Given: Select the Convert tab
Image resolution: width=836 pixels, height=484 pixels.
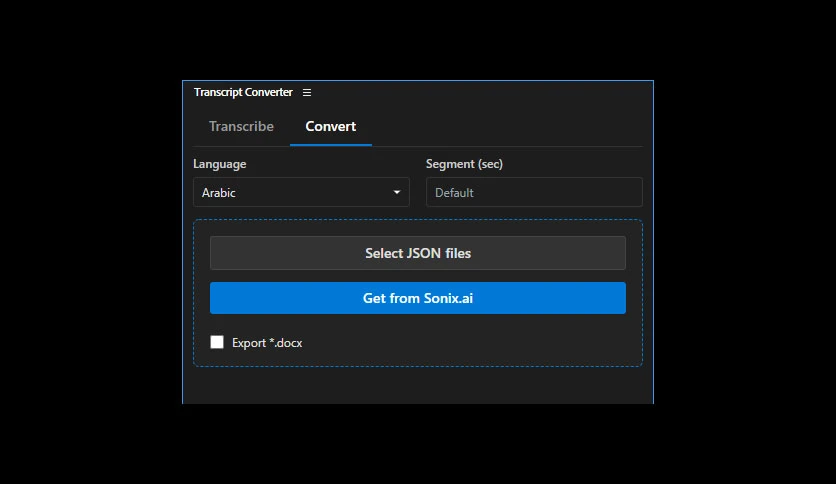Looking at the screenshot, I should pyautogui.click(x=331, y=126).
